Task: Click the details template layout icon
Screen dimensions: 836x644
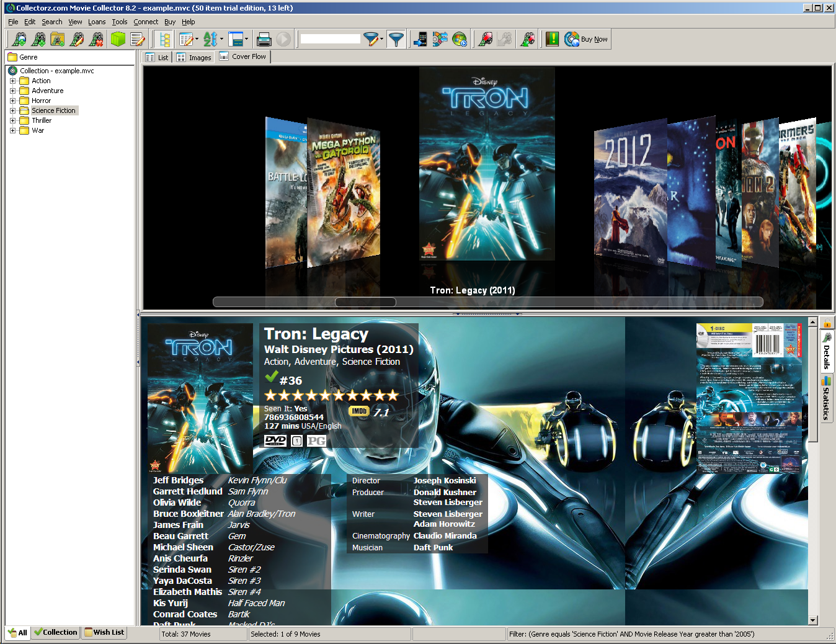Action: pos(235,39)
